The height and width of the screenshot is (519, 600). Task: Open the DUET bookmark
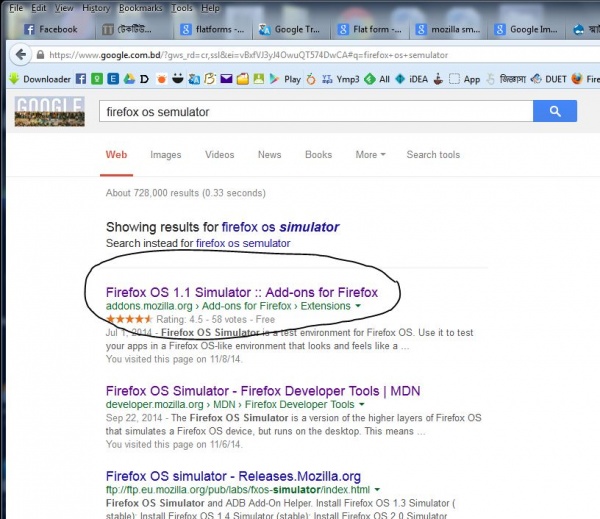548,79
